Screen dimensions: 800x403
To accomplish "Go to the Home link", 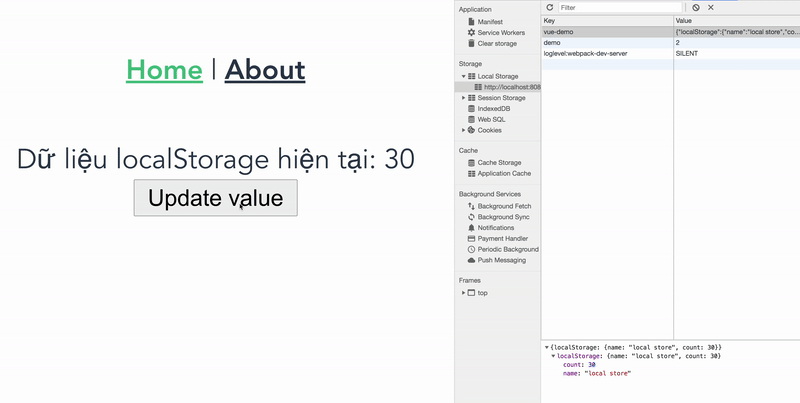I will pyautogui.click(x=164, y=70).
